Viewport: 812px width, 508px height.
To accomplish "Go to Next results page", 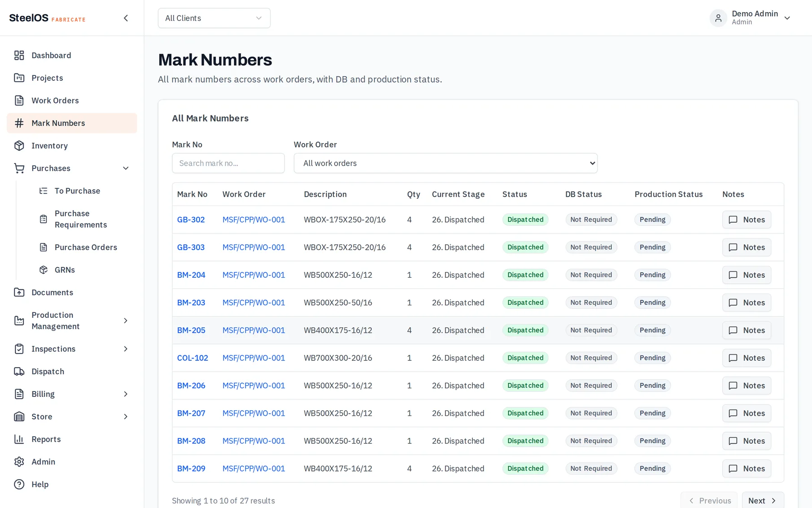I will 763,500.
